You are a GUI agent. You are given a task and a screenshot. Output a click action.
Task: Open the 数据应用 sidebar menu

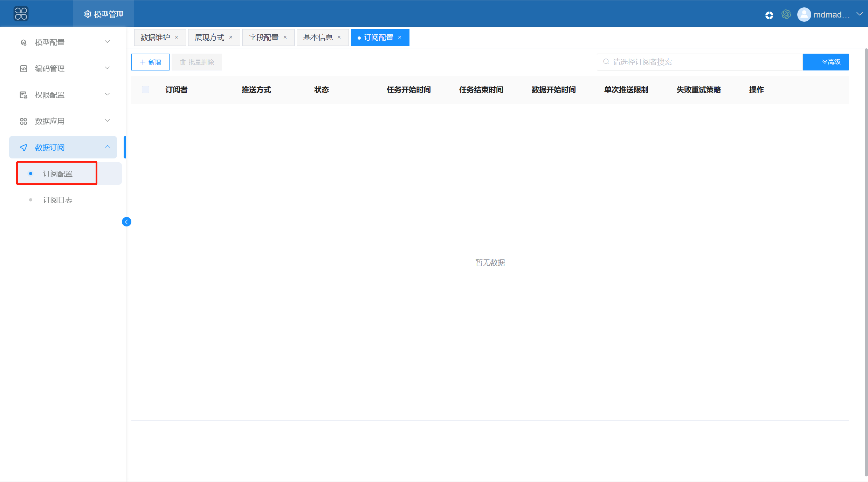tap(63, 121)
